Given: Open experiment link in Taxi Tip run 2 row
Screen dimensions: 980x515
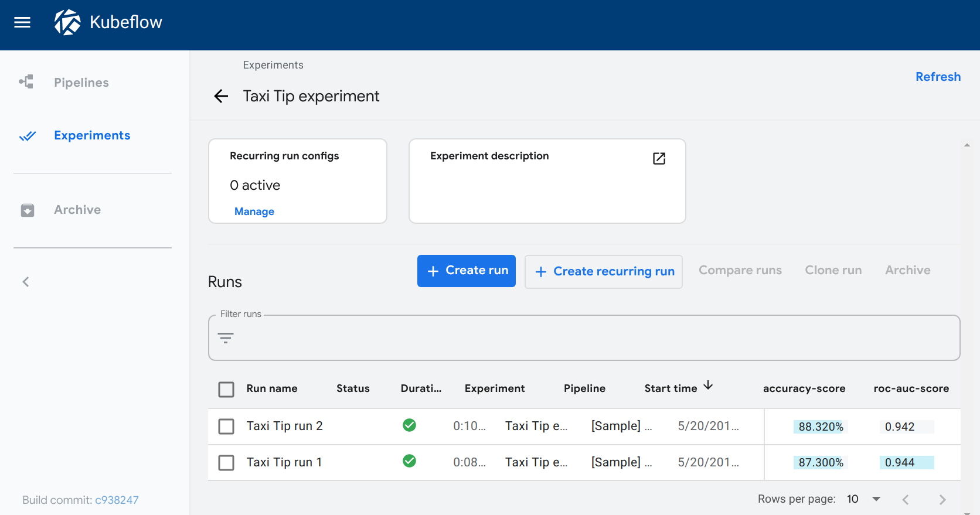Looking at the screenshot, I should tap(536, 426).
